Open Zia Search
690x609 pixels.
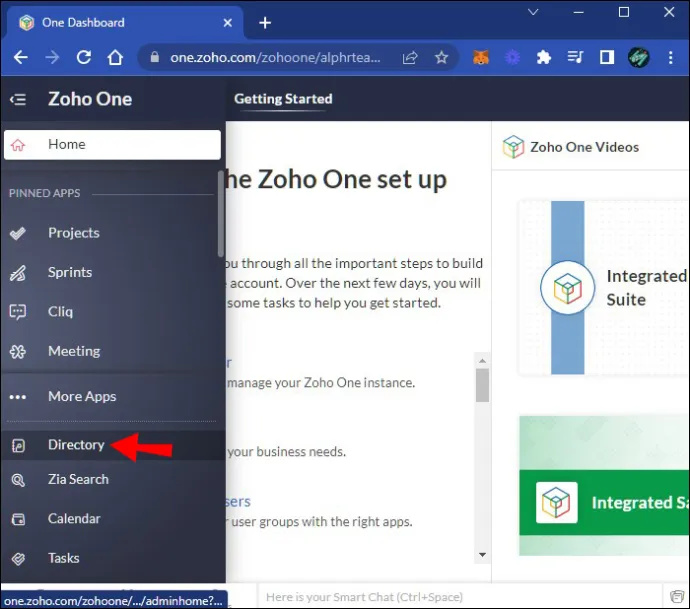pyautogui.click(x=78, y=479)
